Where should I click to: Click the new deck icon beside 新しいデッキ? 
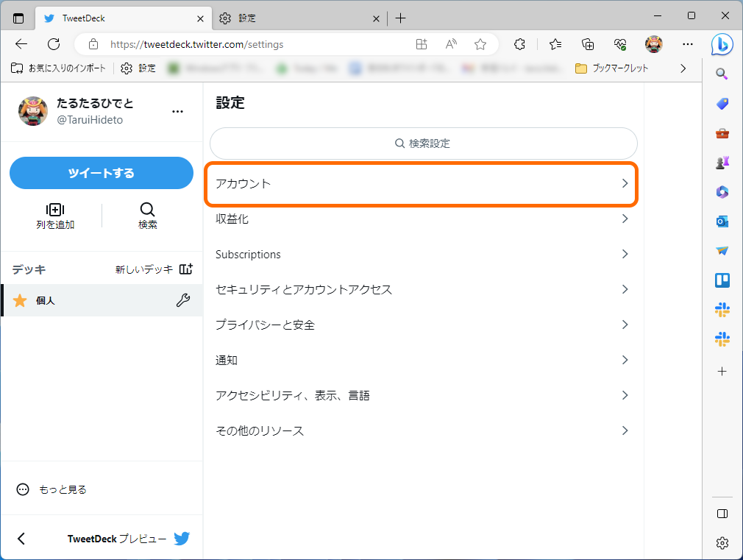coord(186,269)
